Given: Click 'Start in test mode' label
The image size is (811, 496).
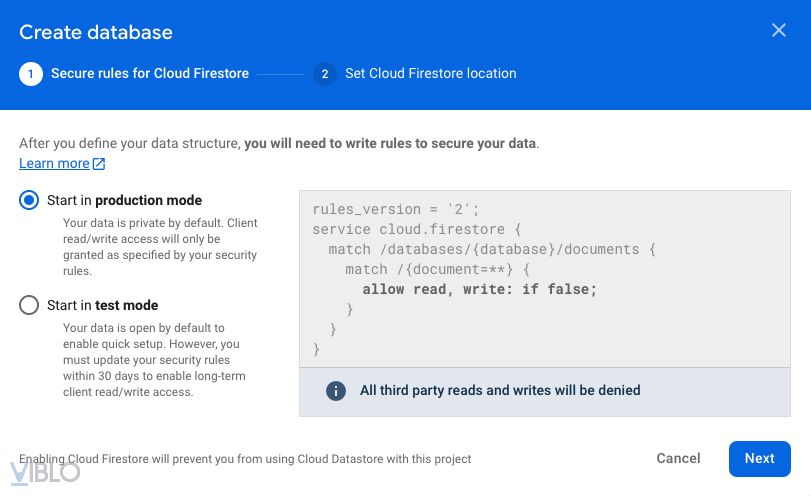Looking at the screenshot, I should tap(102, 306).
